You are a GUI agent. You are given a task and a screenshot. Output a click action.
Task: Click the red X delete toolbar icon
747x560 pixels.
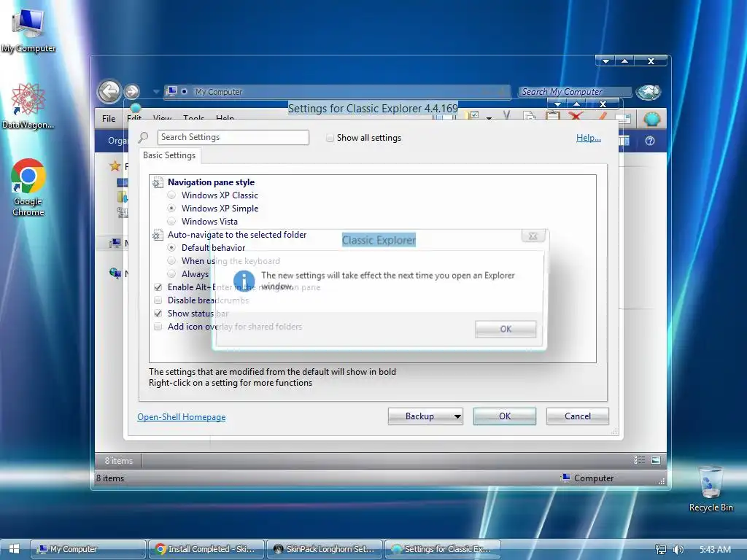576,116
